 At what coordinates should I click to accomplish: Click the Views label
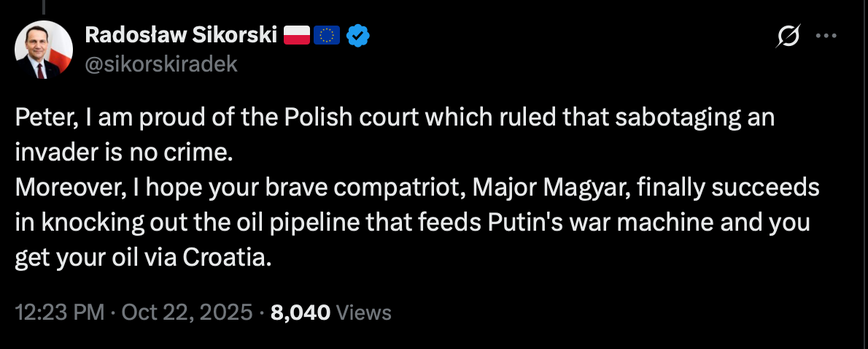(365, 313)
